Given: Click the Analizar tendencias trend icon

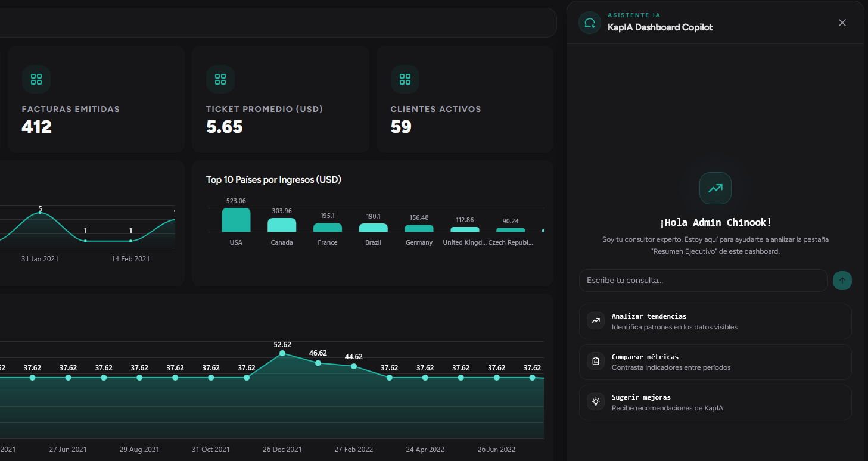Looking at the screenshot, I should (x=595, y=320).
